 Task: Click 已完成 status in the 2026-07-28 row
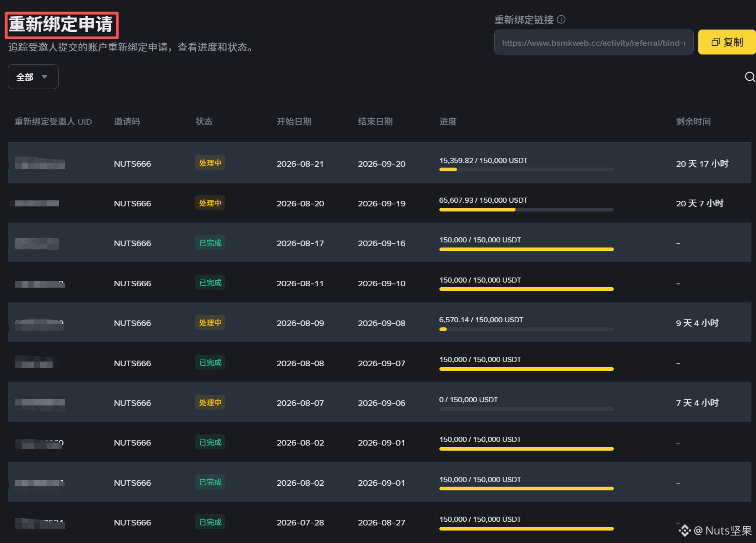tap(210, 522)
